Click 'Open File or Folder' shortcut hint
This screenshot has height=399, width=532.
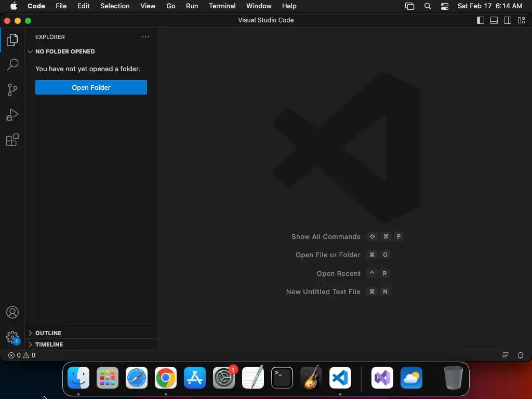343,255
